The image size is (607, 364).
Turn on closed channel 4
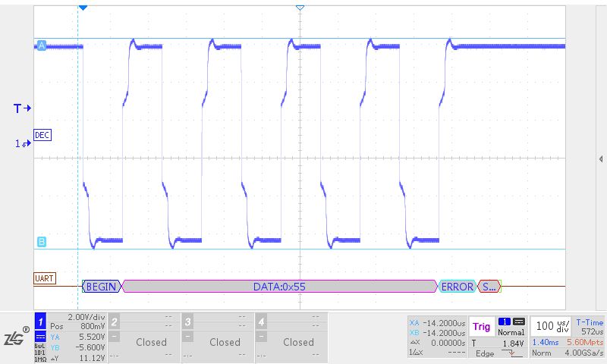coord(261,322)
